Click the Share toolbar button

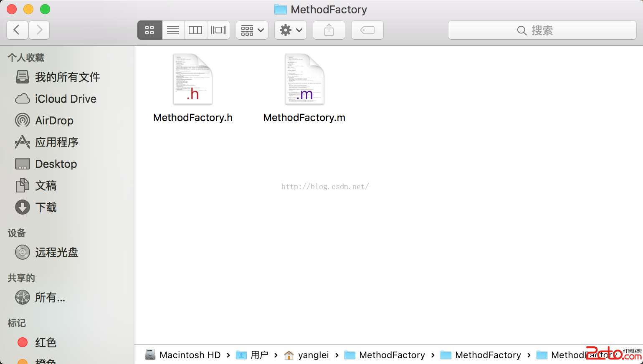point(329,30)
